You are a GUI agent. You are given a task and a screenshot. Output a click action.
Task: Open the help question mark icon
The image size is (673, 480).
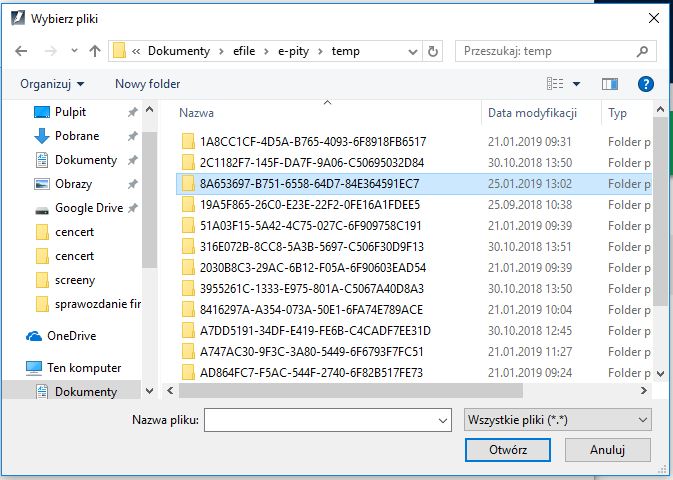pos(645,84)
